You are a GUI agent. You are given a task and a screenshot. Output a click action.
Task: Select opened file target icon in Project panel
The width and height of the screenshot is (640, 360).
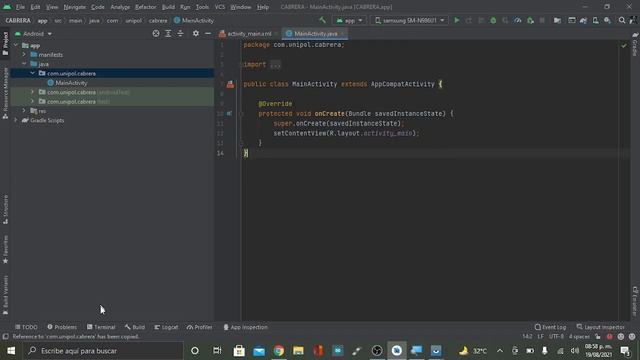click(156, 33)
